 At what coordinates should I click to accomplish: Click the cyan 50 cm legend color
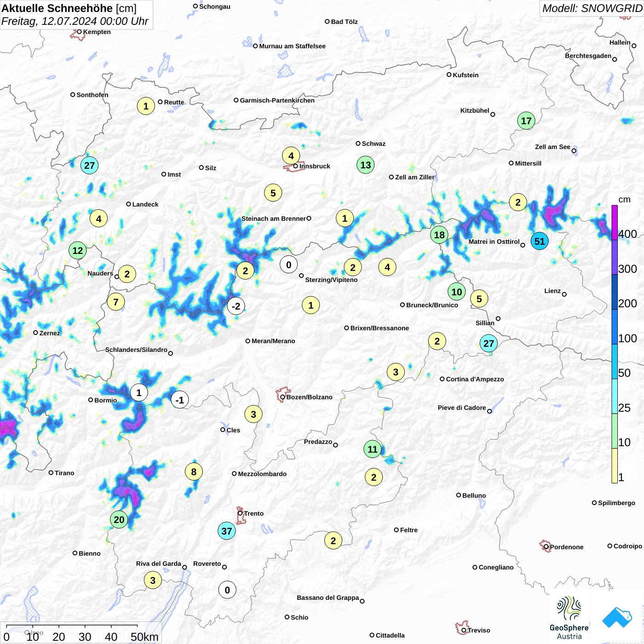615,362
